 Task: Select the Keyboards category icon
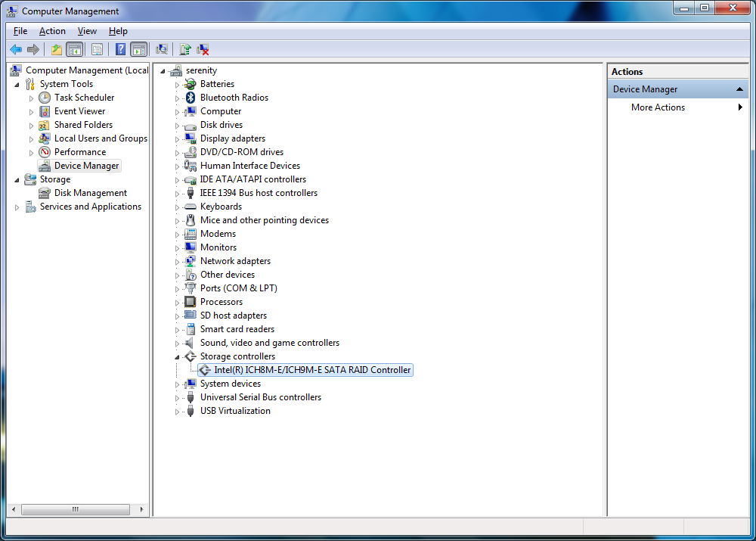(191, 207)
